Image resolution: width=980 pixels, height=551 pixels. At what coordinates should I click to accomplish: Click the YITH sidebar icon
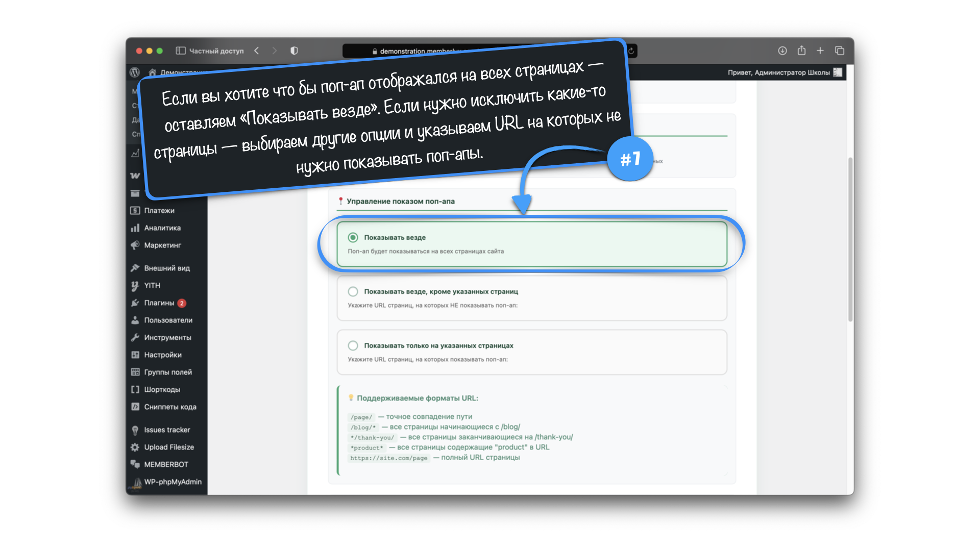(x=135, y=286)
